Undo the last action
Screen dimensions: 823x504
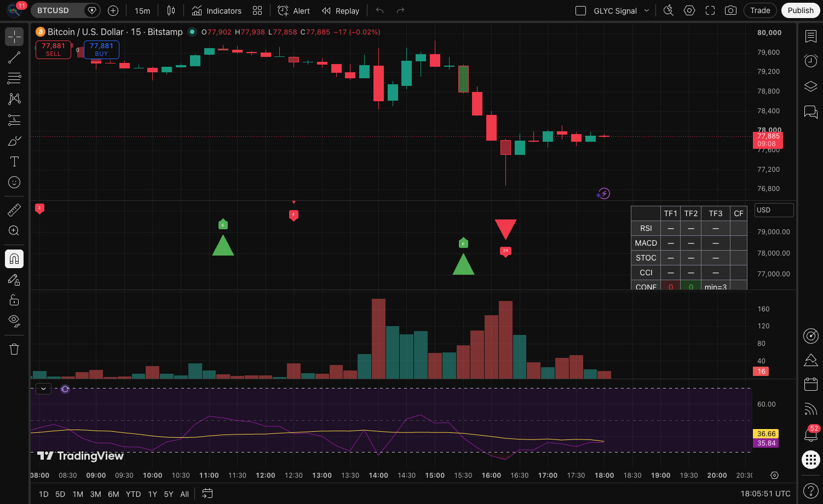tap(379, 10)
